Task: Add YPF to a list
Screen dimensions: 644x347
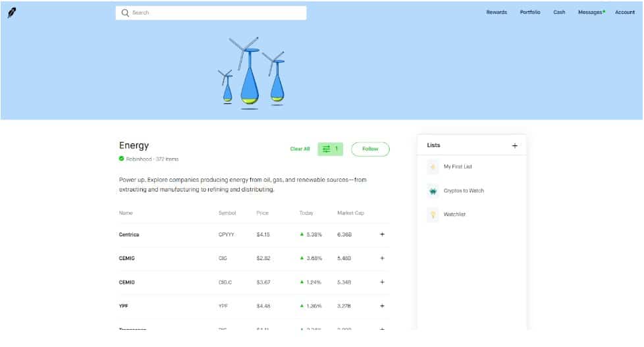Action: pyautogui.click(x=382, y=306)
